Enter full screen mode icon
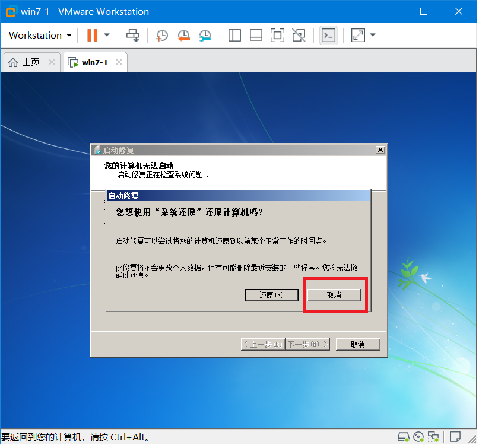This screenshot has height=448, width=479. click(277, 36)
